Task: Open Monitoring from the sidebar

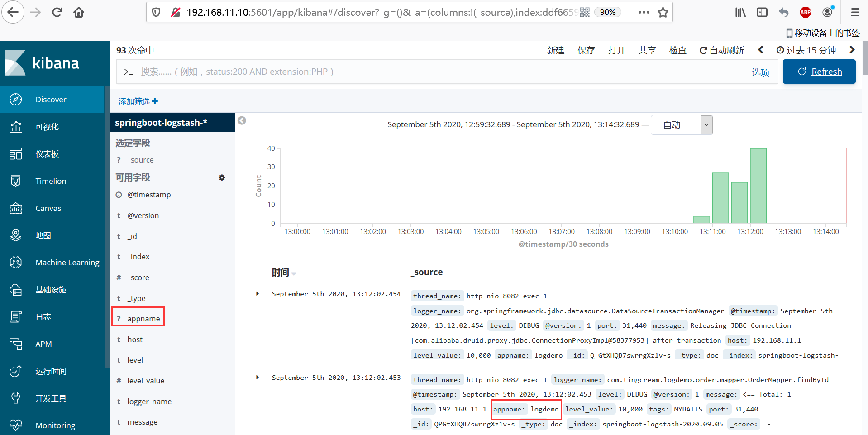Action: [55, 425]
